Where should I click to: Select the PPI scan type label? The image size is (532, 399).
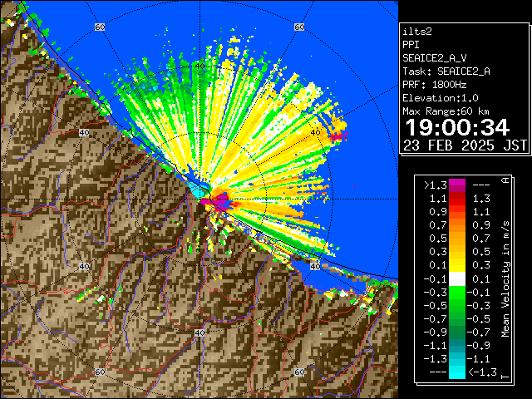pos(411,45)
